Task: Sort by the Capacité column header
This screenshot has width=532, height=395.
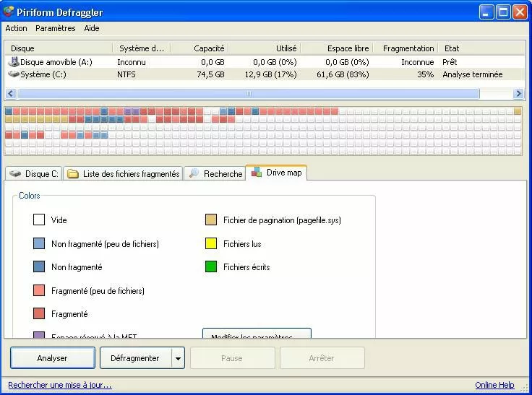Action: (x=199, y=48)
